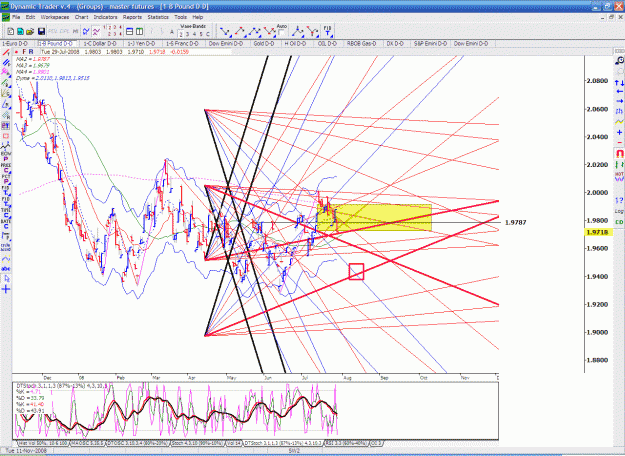The height and width of the screenshot is (456, 625).
Task: Open the Reports menu
Action: coord(132,17)
